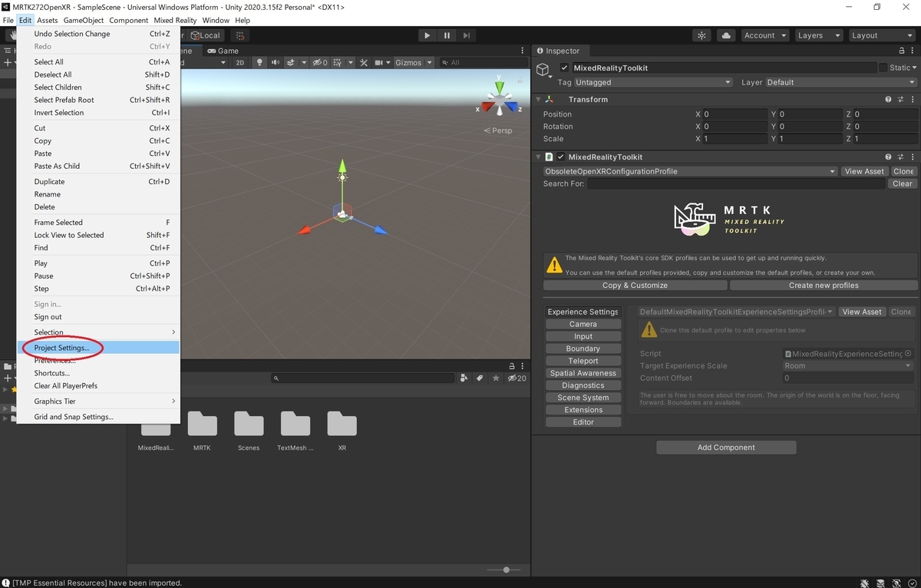Click the Add Component button

coord(726,448)
